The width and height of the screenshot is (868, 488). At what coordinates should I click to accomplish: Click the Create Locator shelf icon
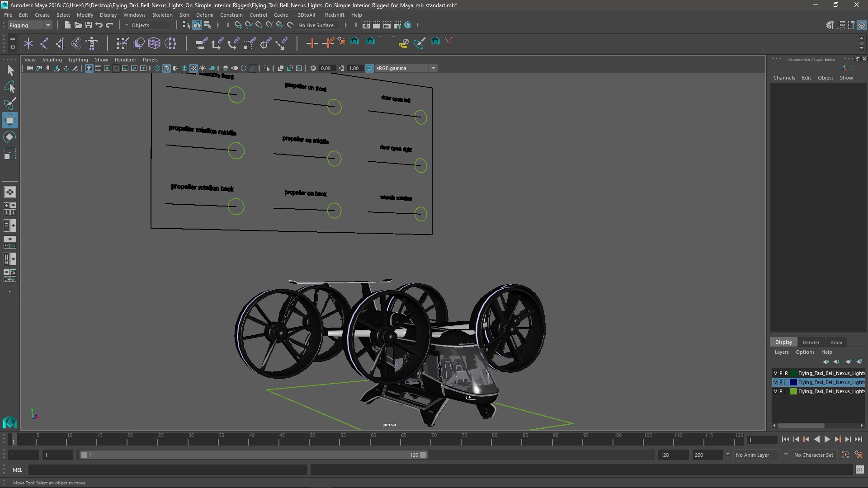click(28, 43)
